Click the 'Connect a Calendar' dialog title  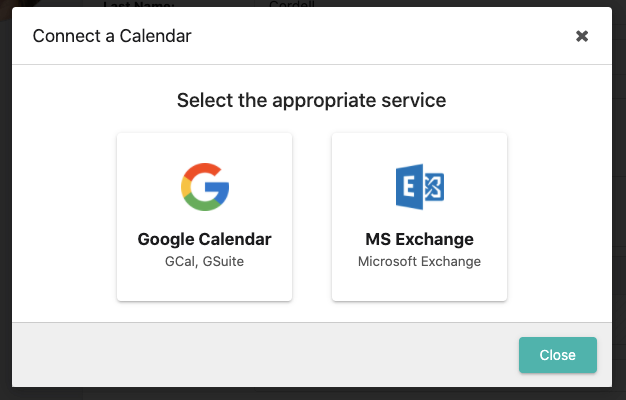112,36
